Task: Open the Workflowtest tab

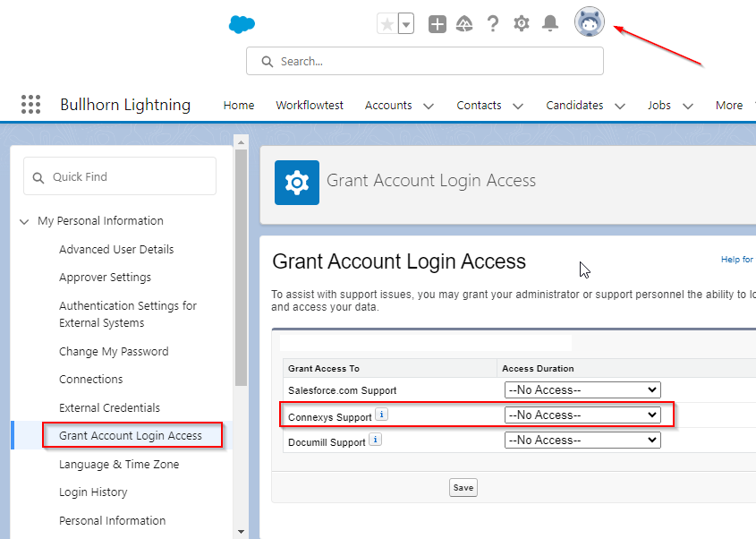Action: click(x=310, y=105)
